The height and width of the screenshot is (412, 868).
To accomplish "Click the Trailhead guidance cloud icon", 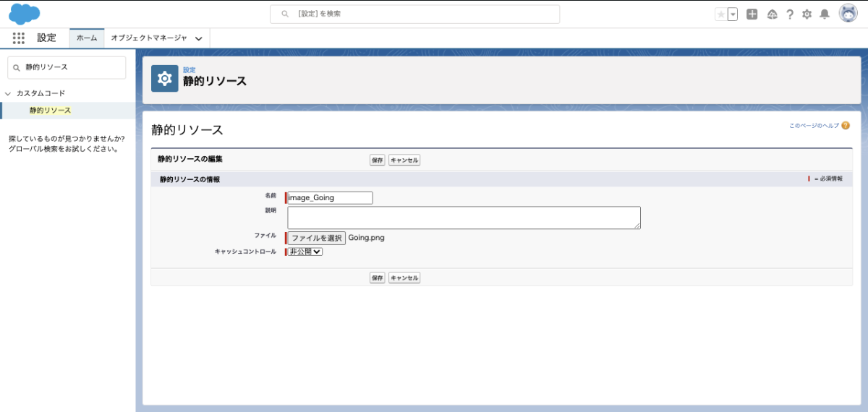I will click(x=772, y=14).
